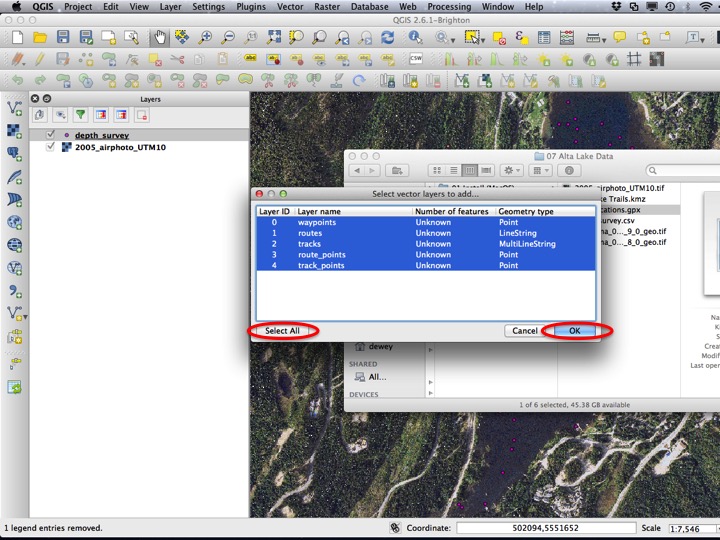Click the Zoom In magnifier tool

pos(205,37)
